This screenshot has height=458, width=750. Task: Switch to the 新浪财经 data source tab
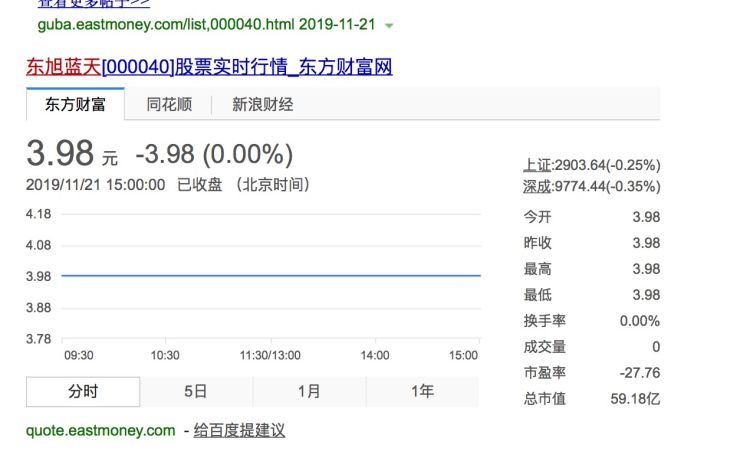[x=262, y=104]
